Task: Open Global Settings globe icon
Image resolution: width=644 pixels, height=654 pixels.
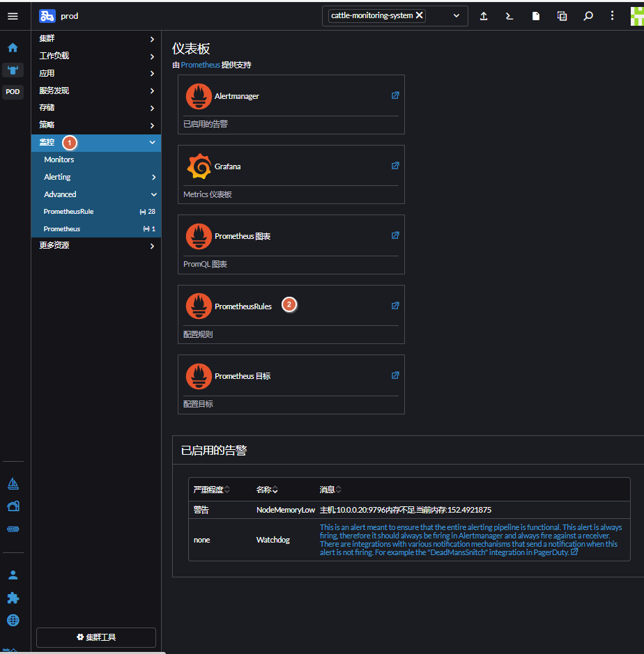Action: (13, 620)
